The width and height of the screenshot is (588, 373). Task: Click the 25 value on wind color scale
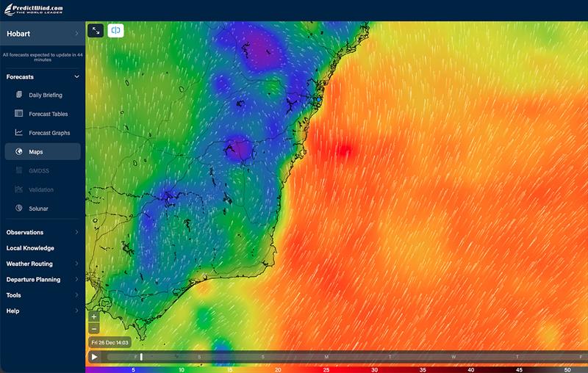tap(326, 369)
